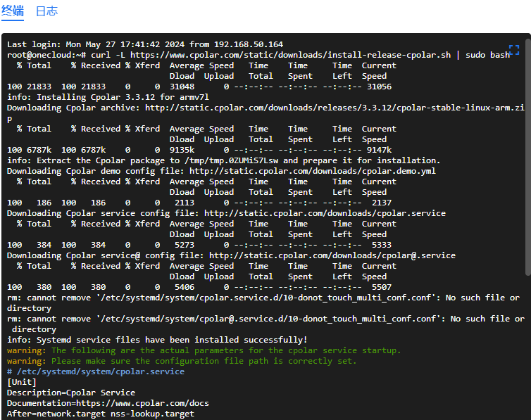Click the cpolar@.service download URL
This screenshot has height=420, width=531.
click(332, 255)
